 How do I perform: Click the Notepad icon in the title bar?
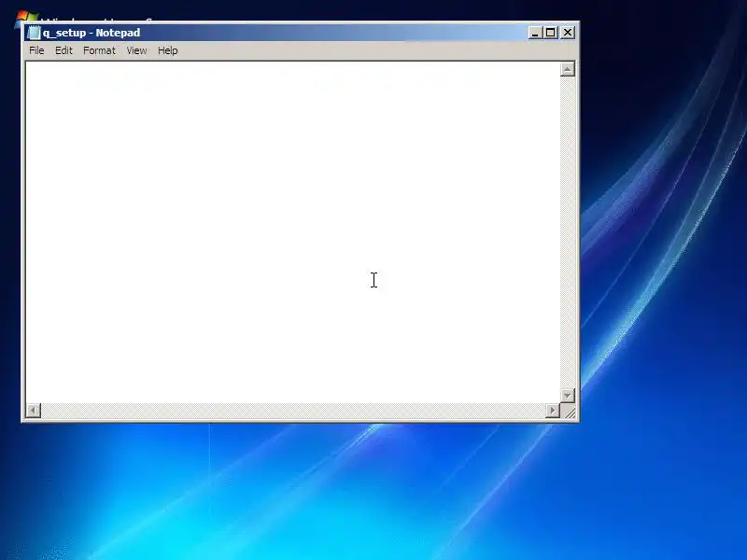coord(34,33)
